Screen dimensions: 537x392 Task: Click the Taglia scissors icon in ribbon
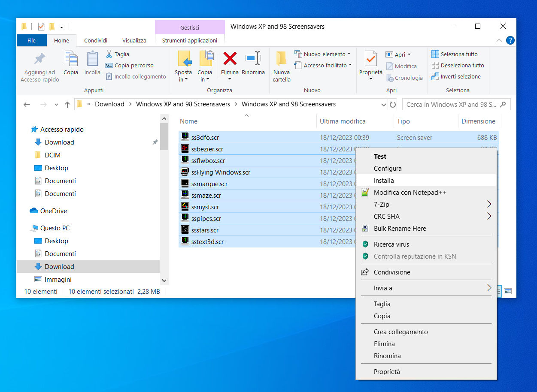tap(109, 54)
